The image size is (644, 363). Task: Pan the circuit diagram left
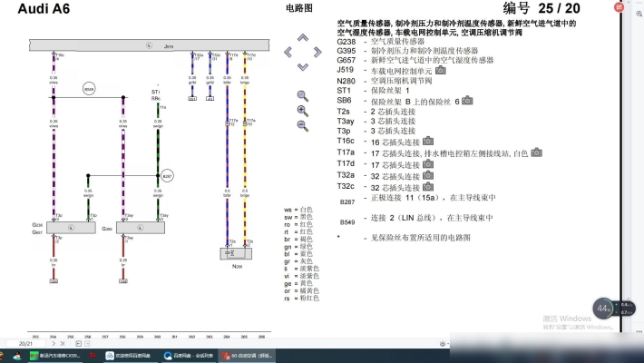point(288,53)
